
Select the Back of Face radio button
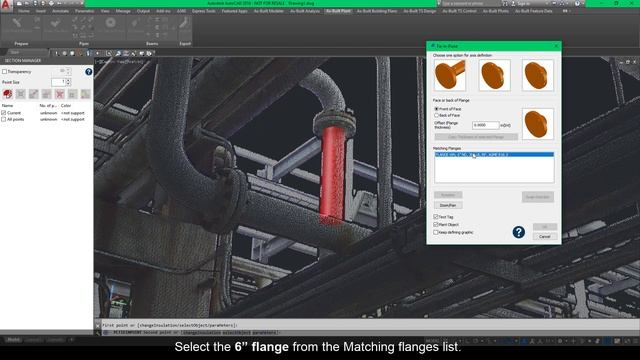click(x=436, y=116)
